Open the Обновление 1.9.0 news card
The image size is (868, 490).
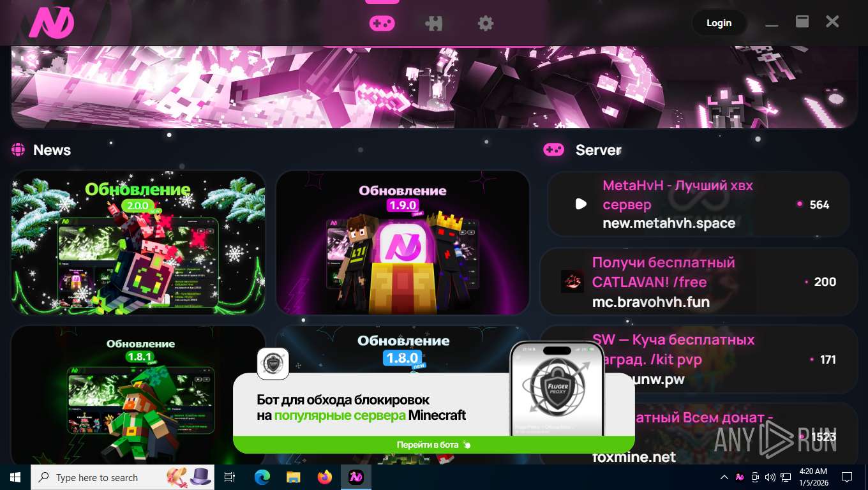402,242
